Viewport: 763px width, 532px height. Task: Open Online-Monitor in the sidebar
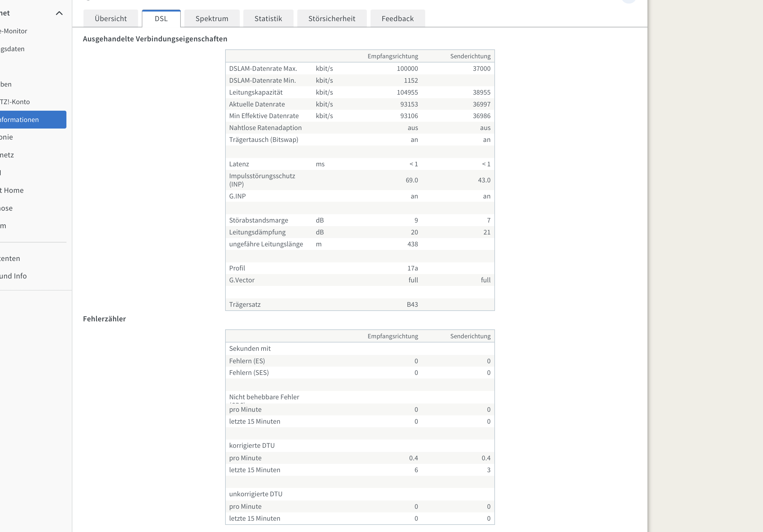pos(14,31)
